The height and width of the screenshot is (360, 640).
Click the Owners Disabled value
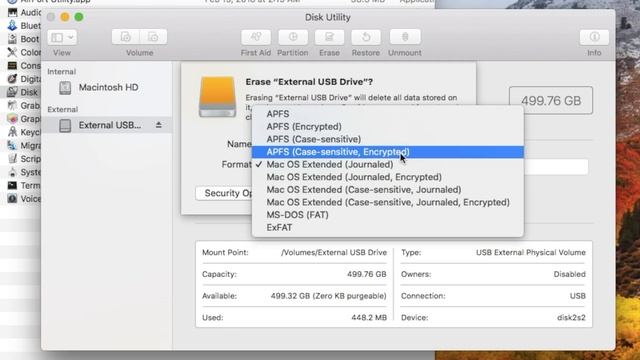[x=569, y=274]
